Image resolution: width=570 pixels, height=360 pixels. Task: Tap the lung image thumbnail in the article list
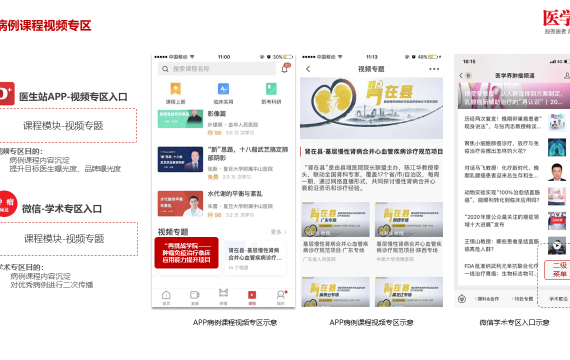[557, 147]
